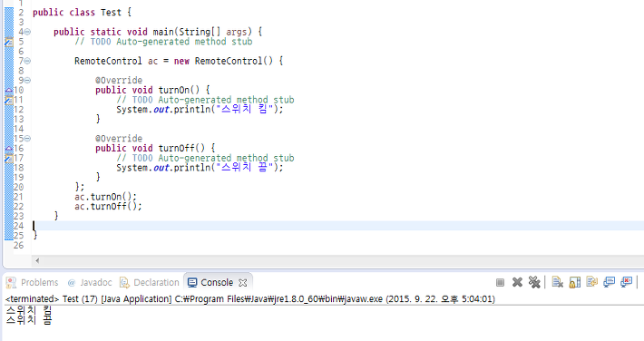Click the TODO comment on line 5
This screenshot has width=644, height=341.
tap(163, 42)
